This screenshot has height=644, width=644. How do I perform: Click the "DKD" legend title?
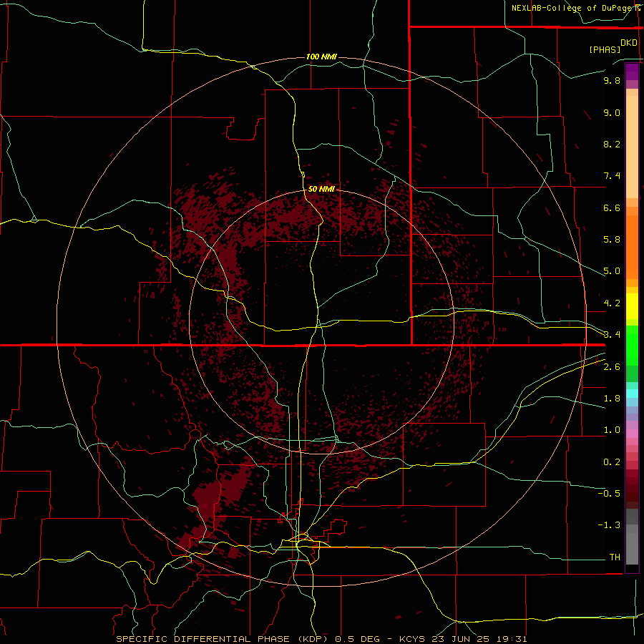pyautogui.click(x=628, y=43)
